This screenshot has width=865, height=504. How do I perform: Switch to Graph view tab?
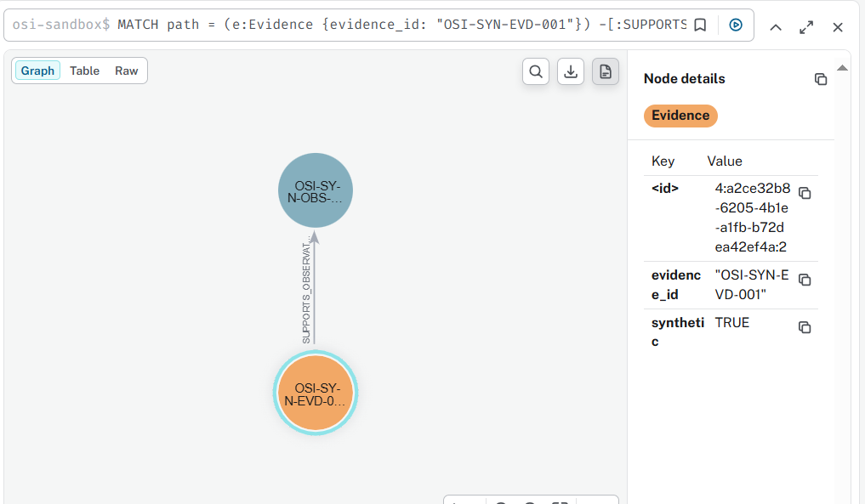click(x=37, y=71)
